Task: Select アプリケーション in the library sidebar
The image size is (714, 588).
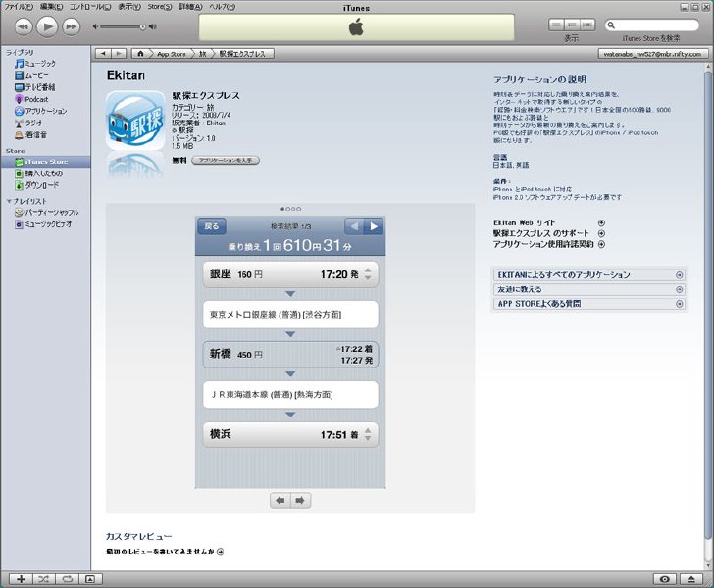Action: tap(41, 111)
